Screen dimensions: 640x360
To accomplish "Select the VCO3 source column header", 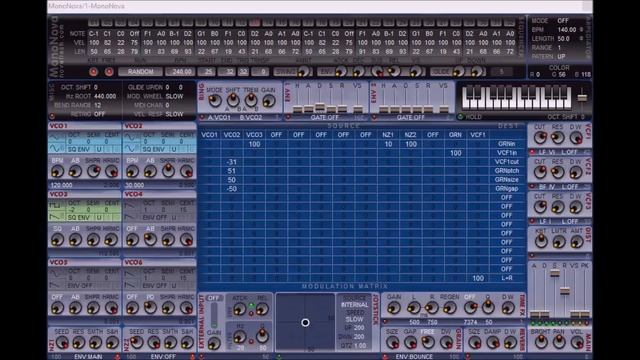I will click(254, 135).
